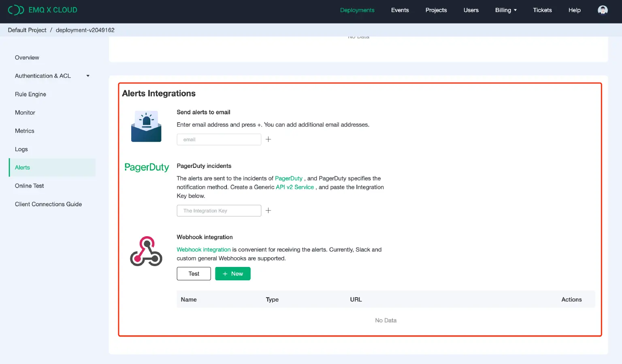Focus the email address input field
This screenshot has height=364, width=622.
coord(219,139)
